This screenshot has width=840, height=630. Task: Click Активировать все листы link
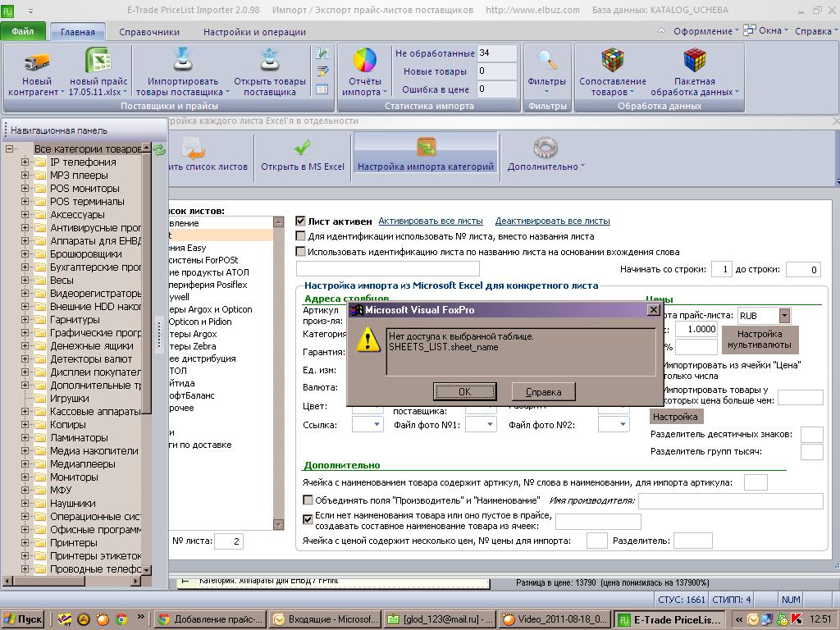pyautogui.click(x=431, y=221)
